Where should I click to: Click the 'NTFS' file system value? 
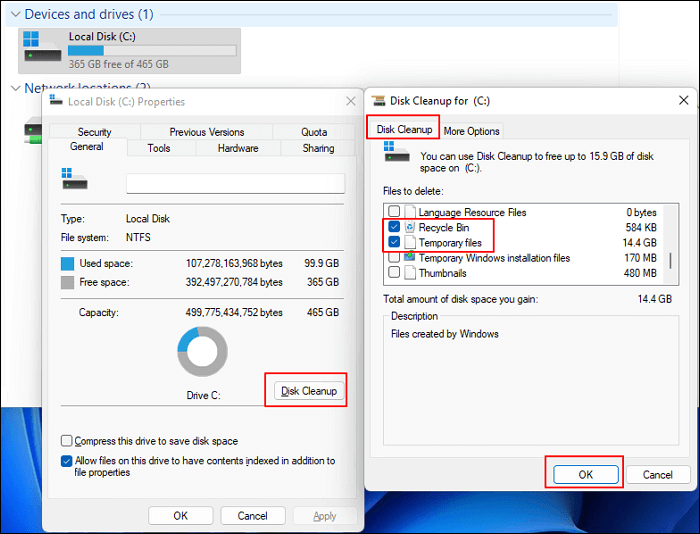click(138, 237)
